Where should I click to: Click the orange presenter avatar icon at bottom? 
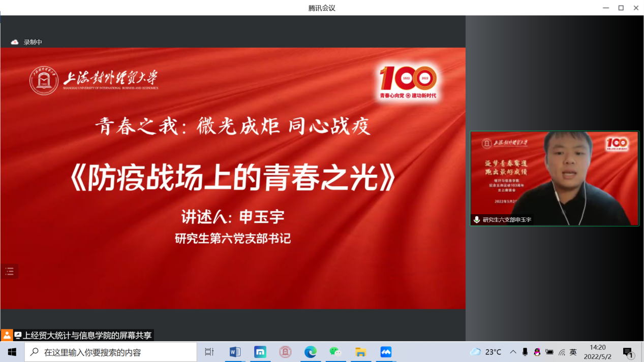[7, 335]
